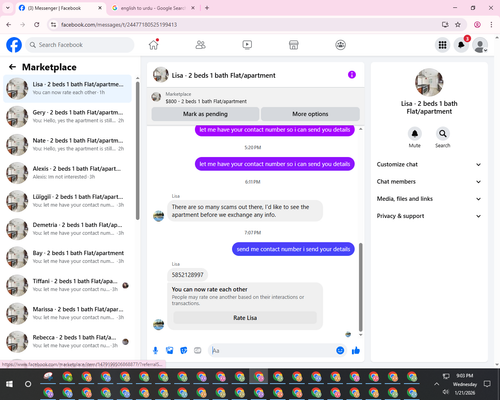500x400 pixels.
Task: Open Lisa conversation in the list
Action: [68, 89]
